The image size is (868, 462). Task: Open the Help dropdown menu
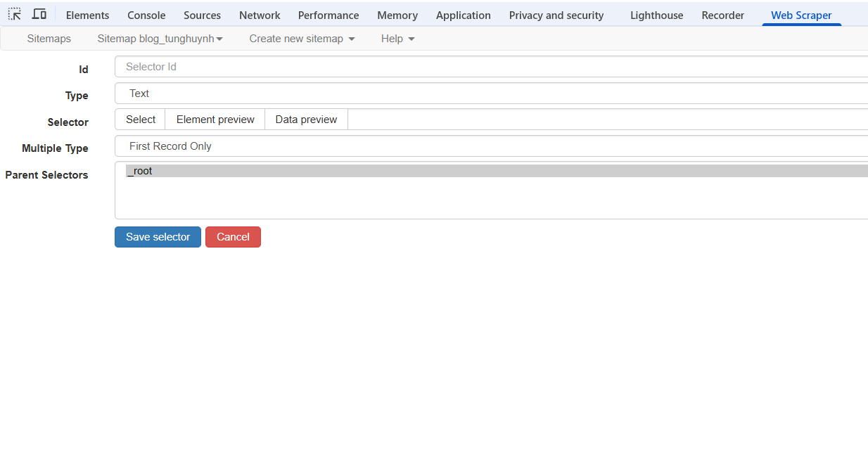tap(397, 39)
